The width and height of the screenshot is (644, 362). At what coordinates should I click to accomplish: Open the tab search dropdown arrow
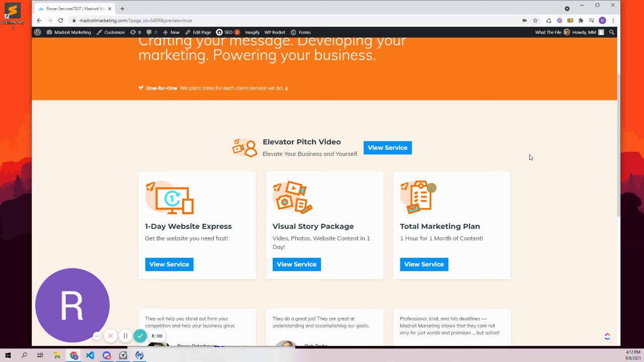click(567, 9)
